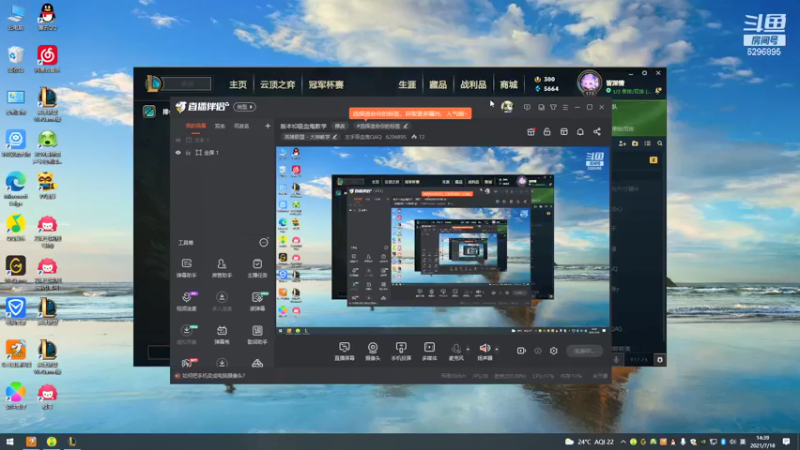Open the QQ desktop shortcut
The width and height of the screenshot is (800, 450).
click(x=47, y=17)
